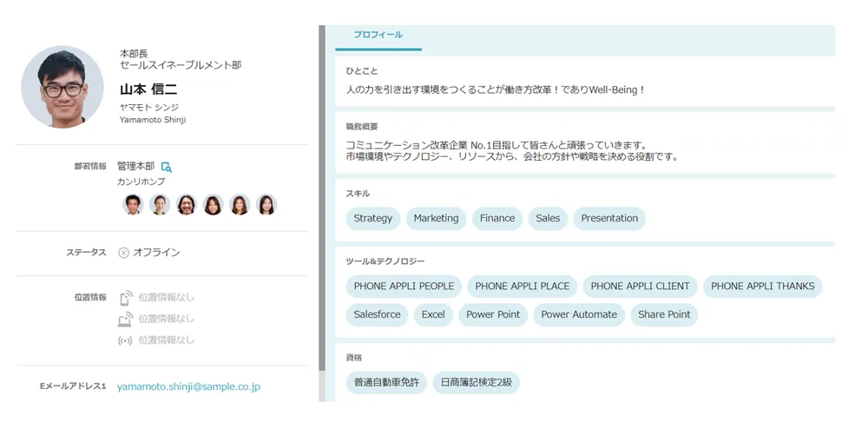Select the last department member avatar
The image size is (868, 429).
266,205
